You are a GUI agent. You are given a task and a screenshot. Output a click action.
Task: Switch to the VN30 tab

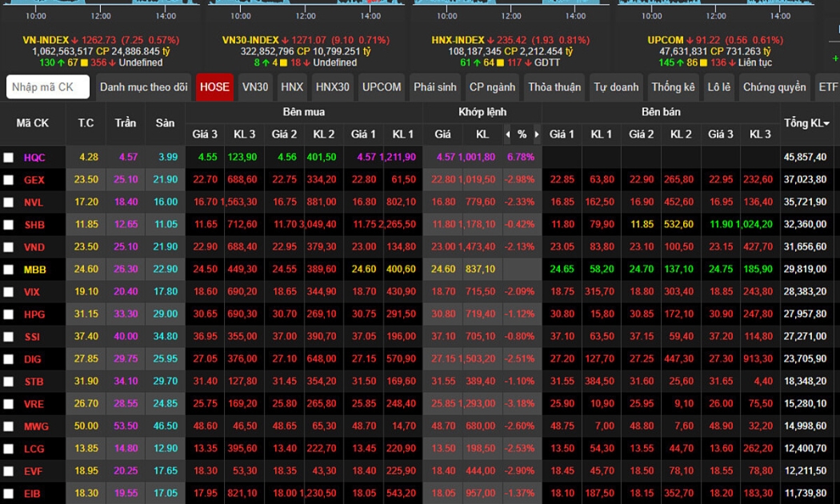255,87
